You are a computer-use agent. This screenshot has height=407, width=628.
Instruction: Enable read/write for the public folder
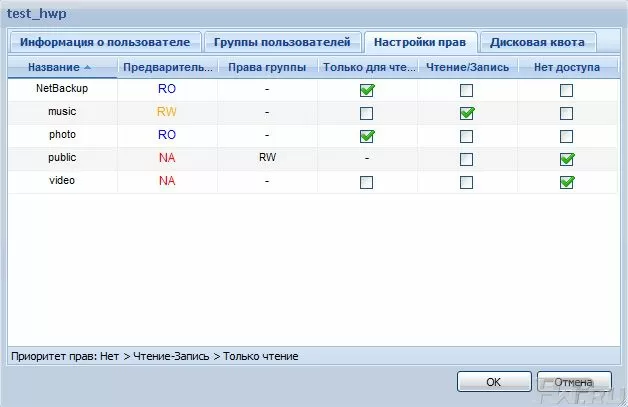click(466, 159)
